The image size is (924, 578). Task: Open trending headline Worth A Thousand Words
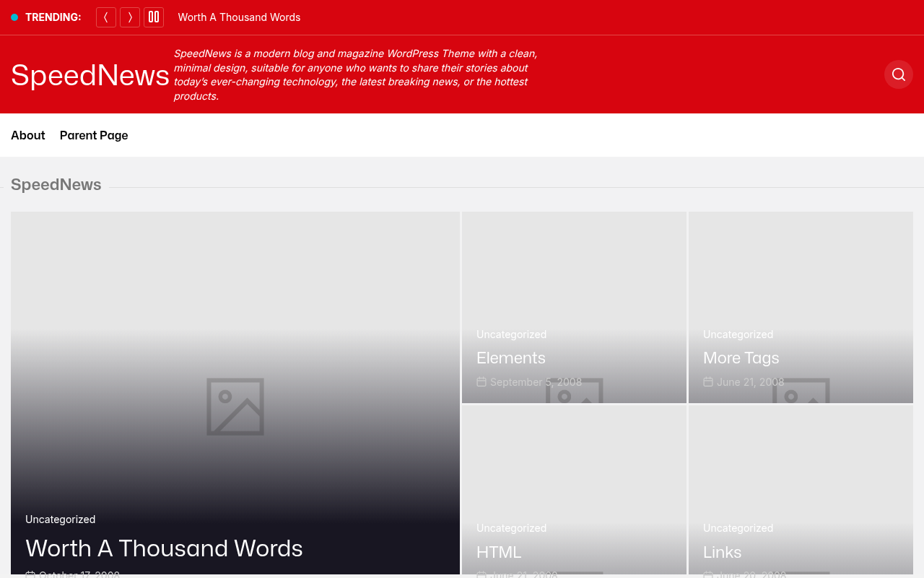click(x=239, y=17)
